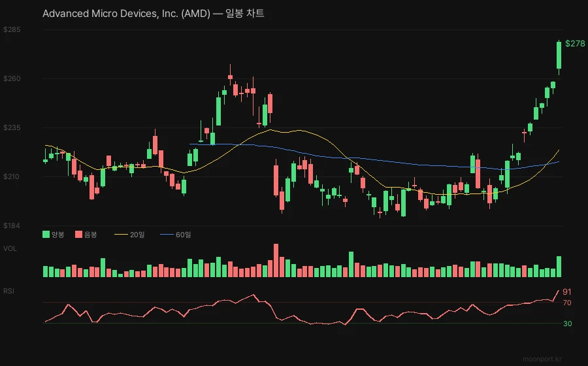Screen dimensions: 588x366
Task: Click the red 음봉 legend swatch
Action: [x=79, y=235]
